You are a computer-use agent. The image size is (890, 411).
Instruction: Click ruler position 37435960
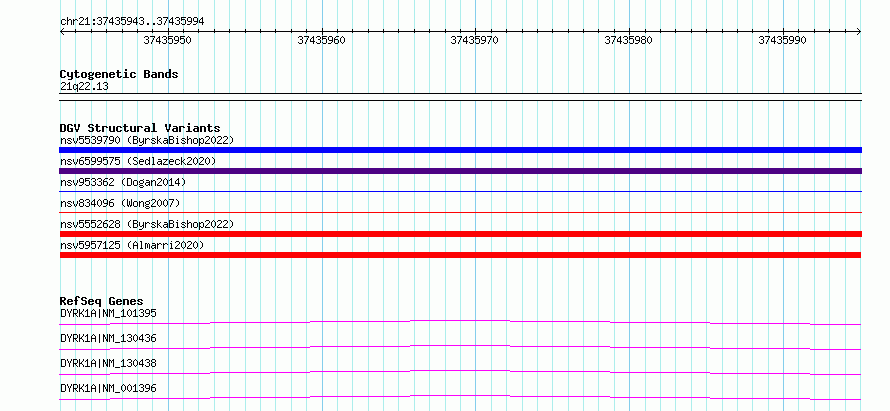tap(321, 40)
